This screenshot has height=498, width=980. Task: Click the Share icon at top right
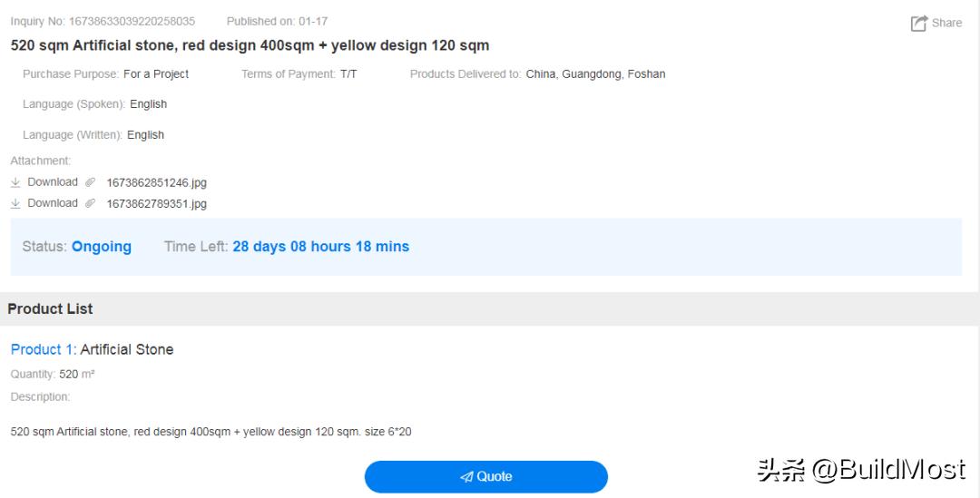pyautogui.click(x=919, y=24)
